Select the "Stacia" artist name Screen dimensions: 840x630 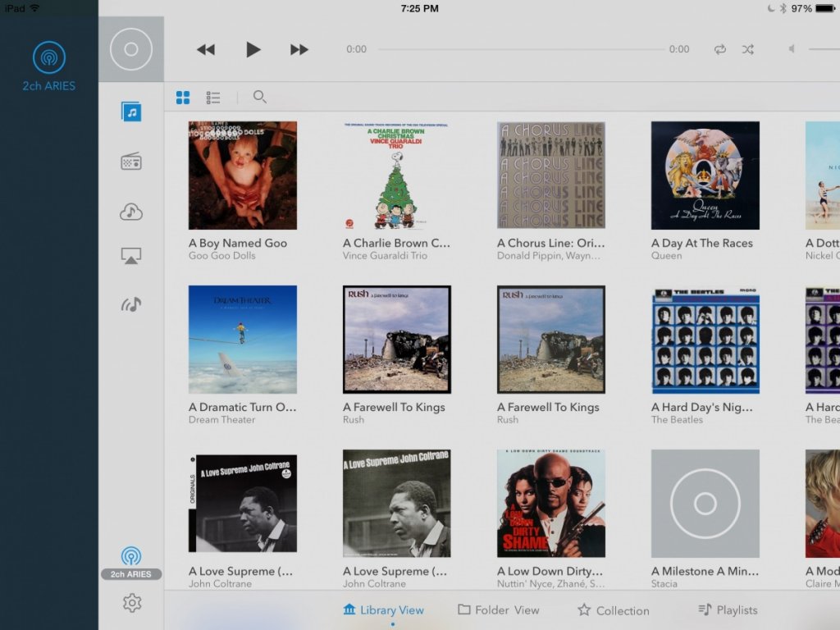click(664, 584)
